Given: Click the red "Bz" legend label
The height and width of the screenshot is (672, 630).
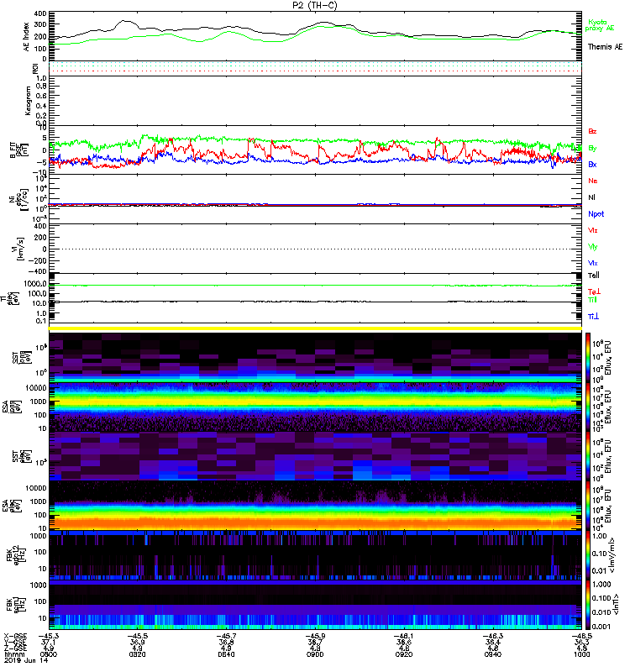Looking at the screenshot, I should (x=592, y=131).
